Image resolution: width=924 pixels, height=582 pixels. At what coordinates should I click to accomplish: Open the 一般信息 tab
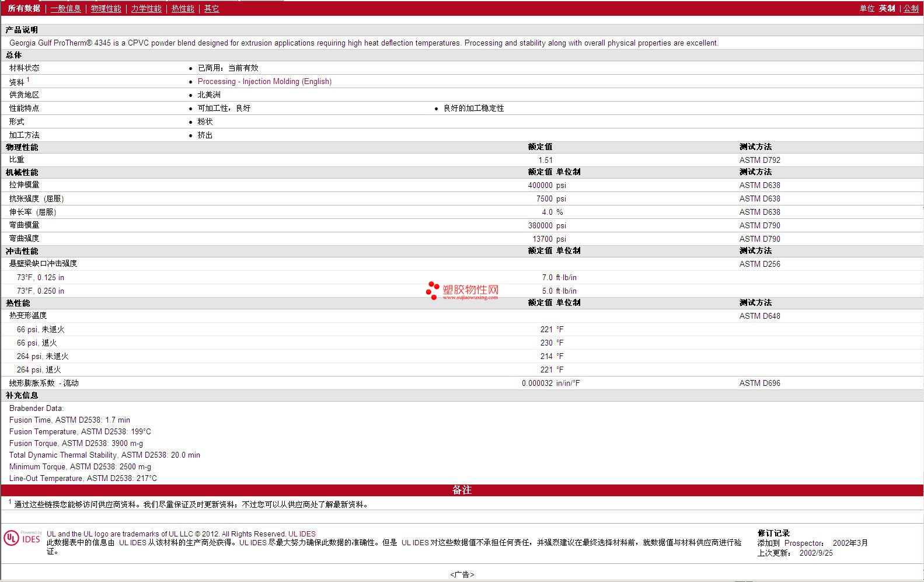(x=65, y=9)
